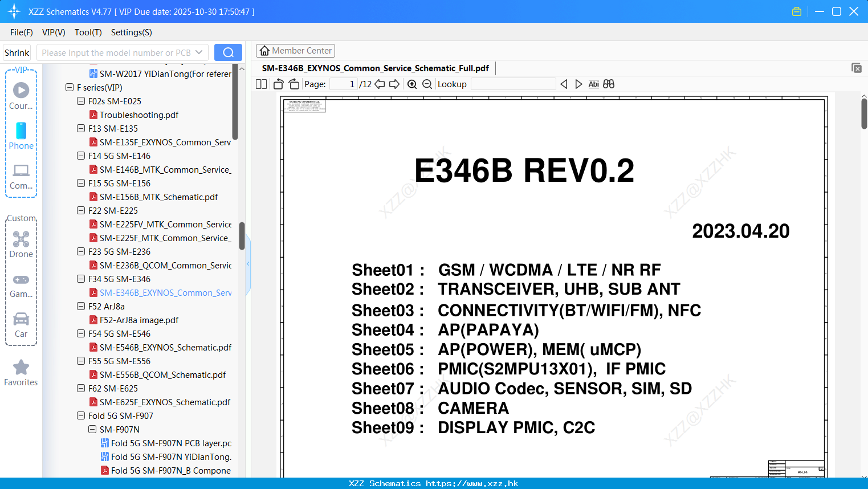Image resolution: width=868 pixels, height=489 pixels.
Task: Collapse the F23 5G SM-E236 node
Action: 81,251
